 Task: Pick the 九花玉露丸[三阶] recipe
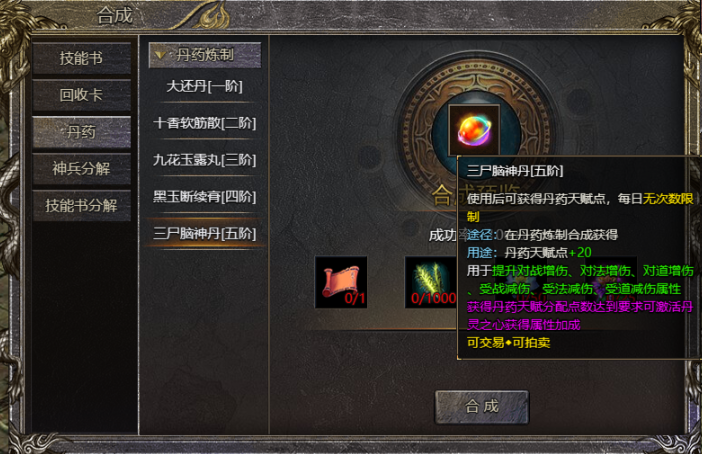click(205, 160)
